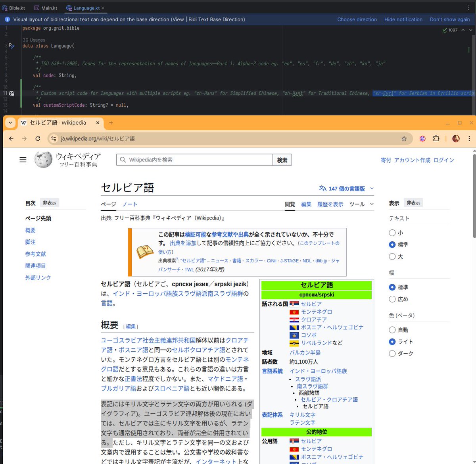Viewport: 476px width, 464px height.
Task: Select color mode ライト
Action: pyautogui.click(x=392, y=341)
